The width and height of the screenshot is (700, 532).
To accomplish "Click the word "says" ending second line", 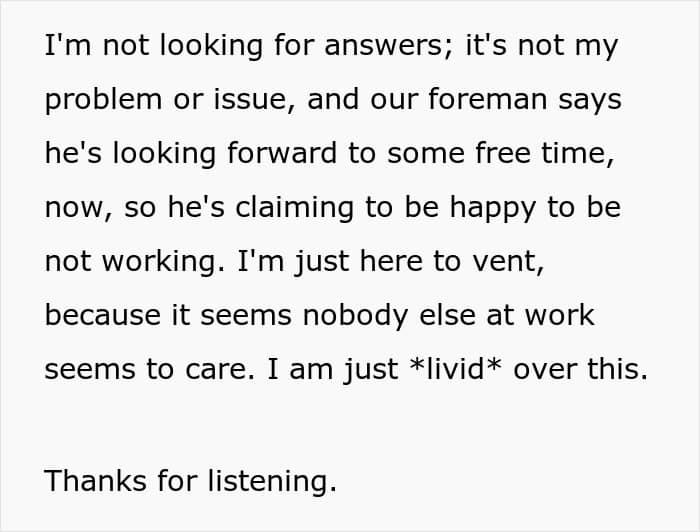I will point(590,101).
